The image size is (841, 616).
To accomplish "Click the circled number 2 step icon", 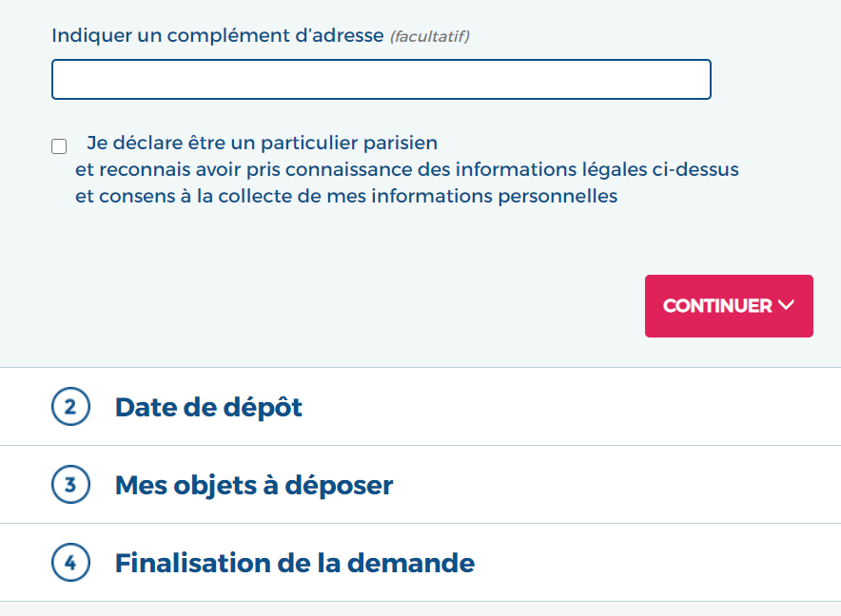I will (70, 407).
